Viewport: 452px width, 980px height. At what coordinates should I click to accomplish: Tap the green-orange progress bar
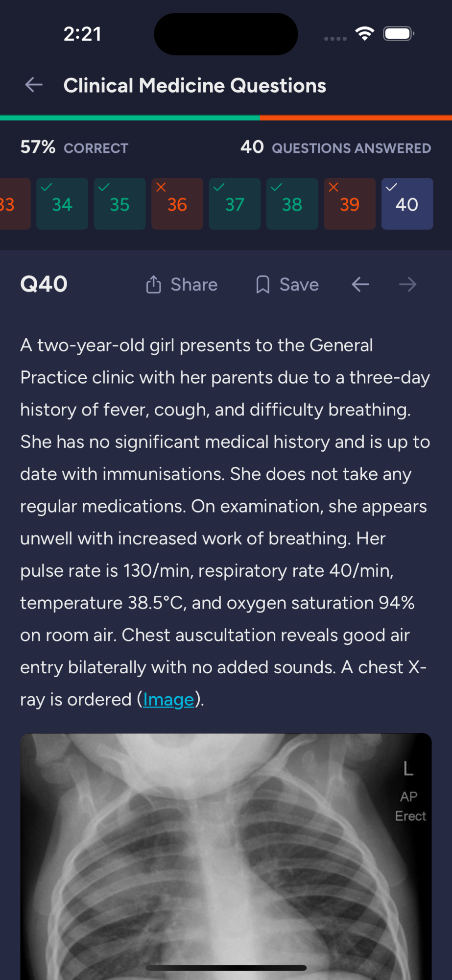226,118
